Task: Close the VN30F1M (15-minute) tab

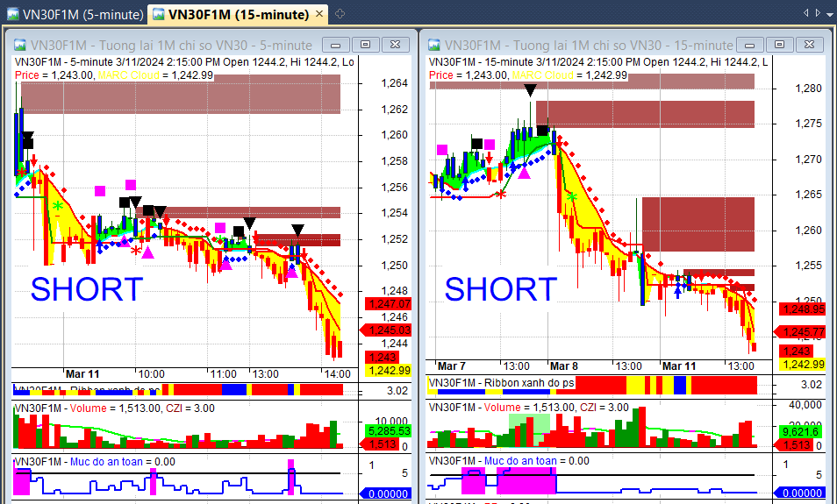Action: [319, 14]
